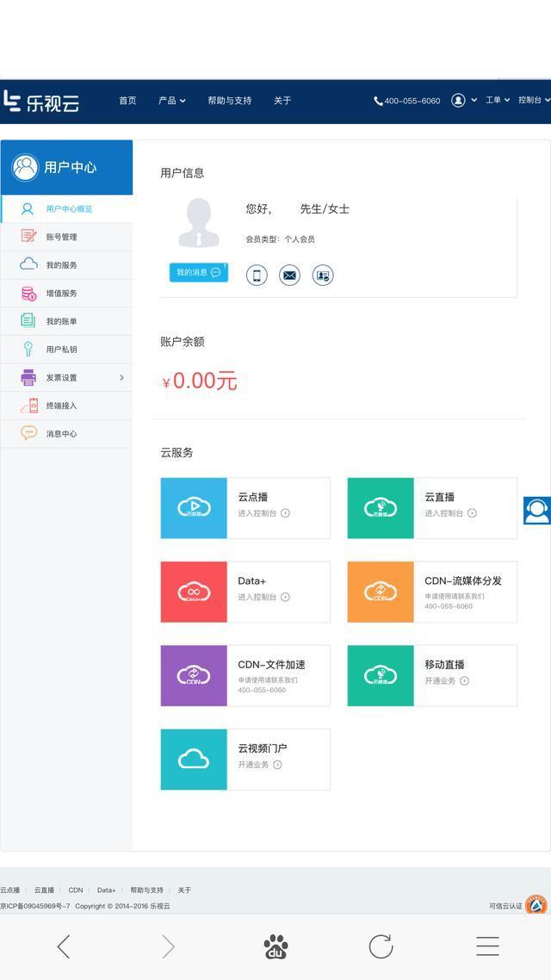Click the ¥0.00元 account balance text

tap(199, 381)
